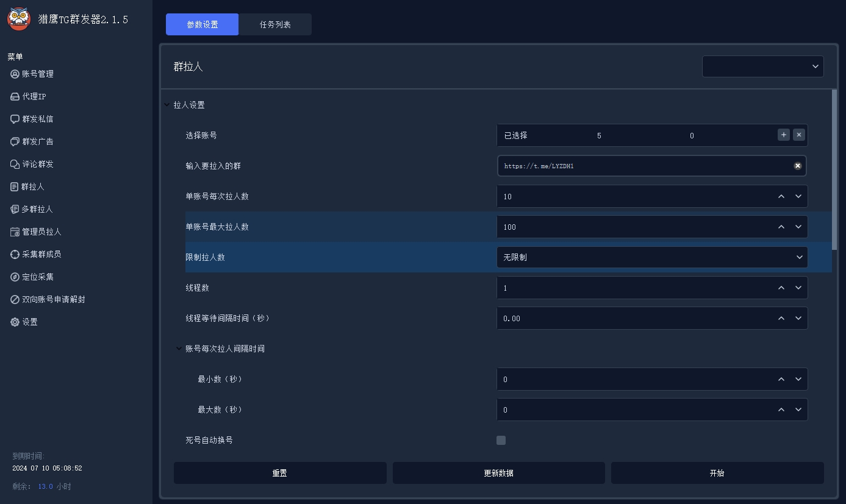Decrease 单账号最大拉人数 with the down arrow
Image resolution: width=846 pixels, height=504 pixels.
(x=798, y=227)
